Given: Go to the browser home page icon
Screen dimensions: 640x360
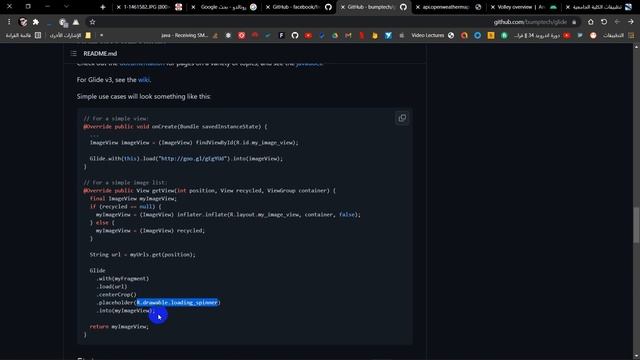Looking at the screenshot, I should pos(591,22).
